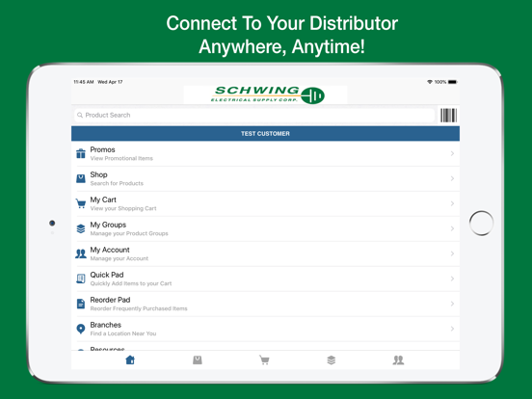
Task: Click the My Groups layers icon in list
Action: 81,228
